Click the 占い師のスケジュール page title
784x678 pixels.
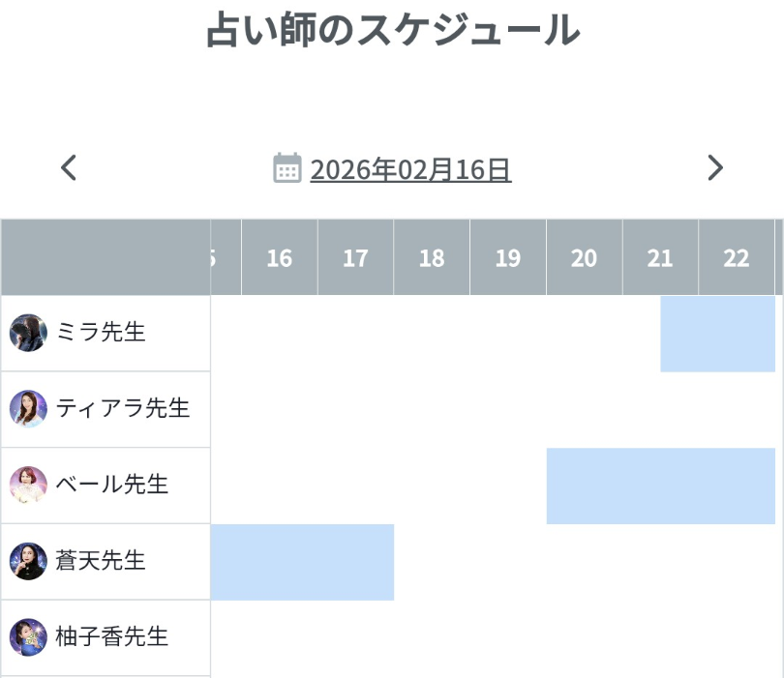(x=392, y=30)
